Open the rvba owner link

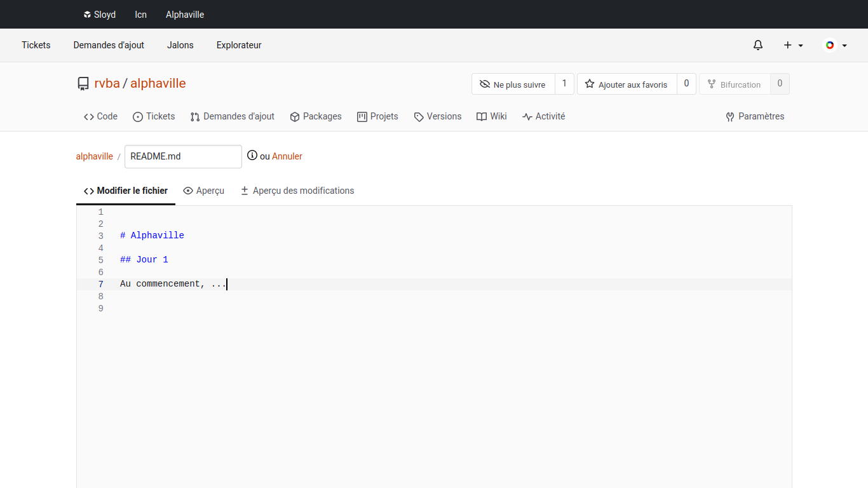pos(107,83)
